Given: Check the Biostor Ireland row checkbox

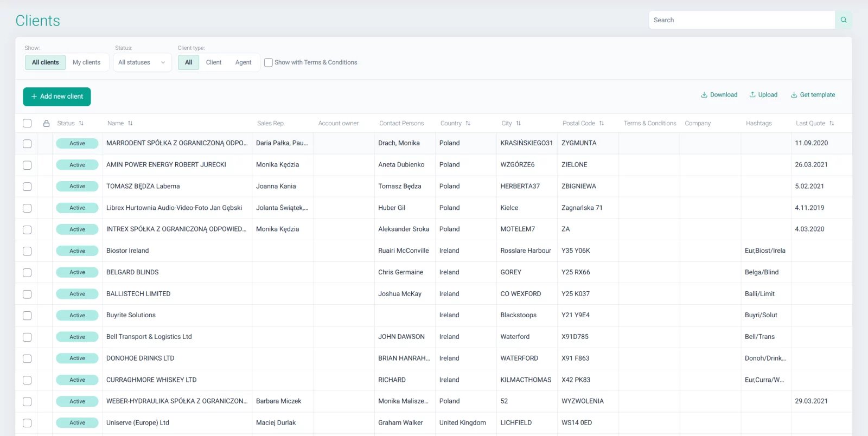Looking at the screenshot, I should [x=27, y=251].
